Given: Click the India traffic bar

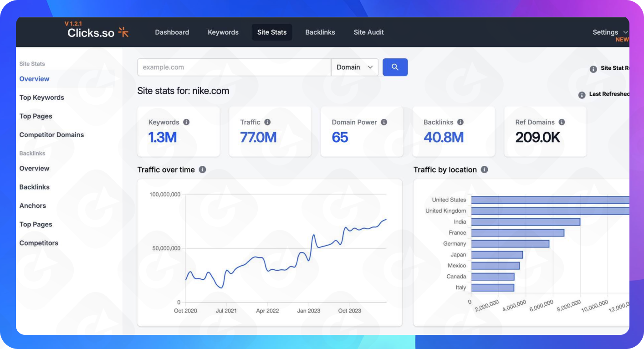Looking at the screenshot, I should click(526, 221).
